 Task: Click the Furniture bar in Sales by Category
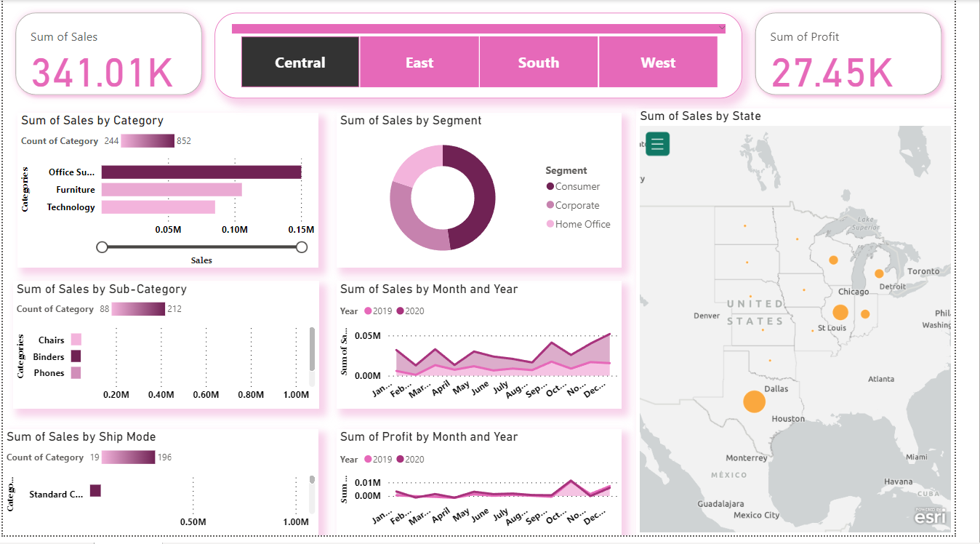171,189
